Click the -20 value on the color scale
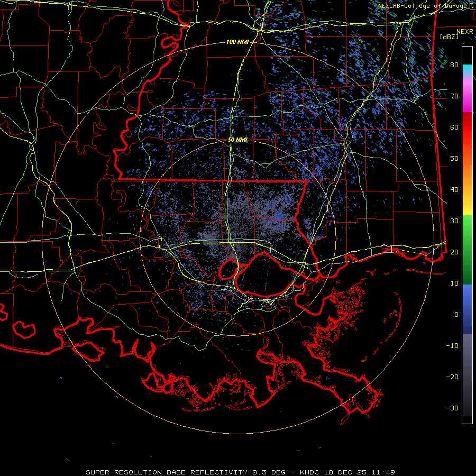Viewport: 476px width, 476px height. [452, 377]
